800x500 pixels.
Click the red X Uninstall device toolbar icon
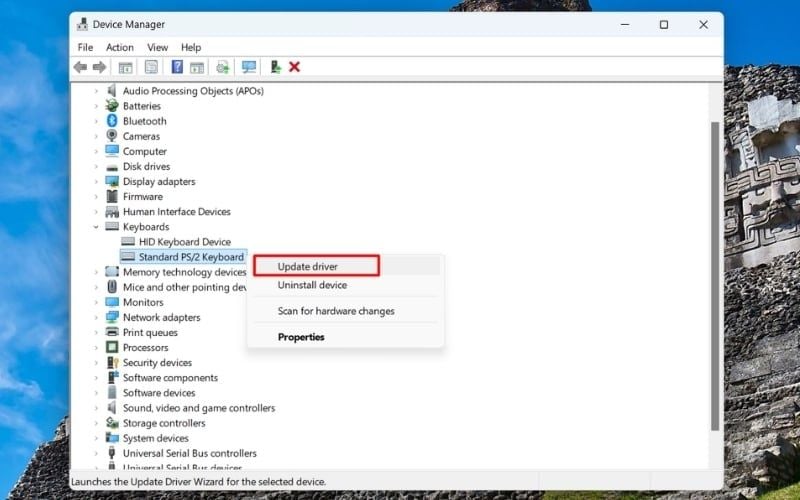pyautogui.click(x=294, y=67)
